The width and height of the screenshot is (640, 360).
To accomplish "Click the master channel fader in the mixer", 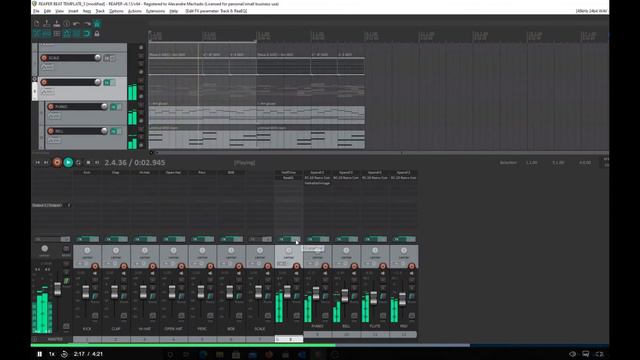I will pyautogui.click(x=58, y=289).
